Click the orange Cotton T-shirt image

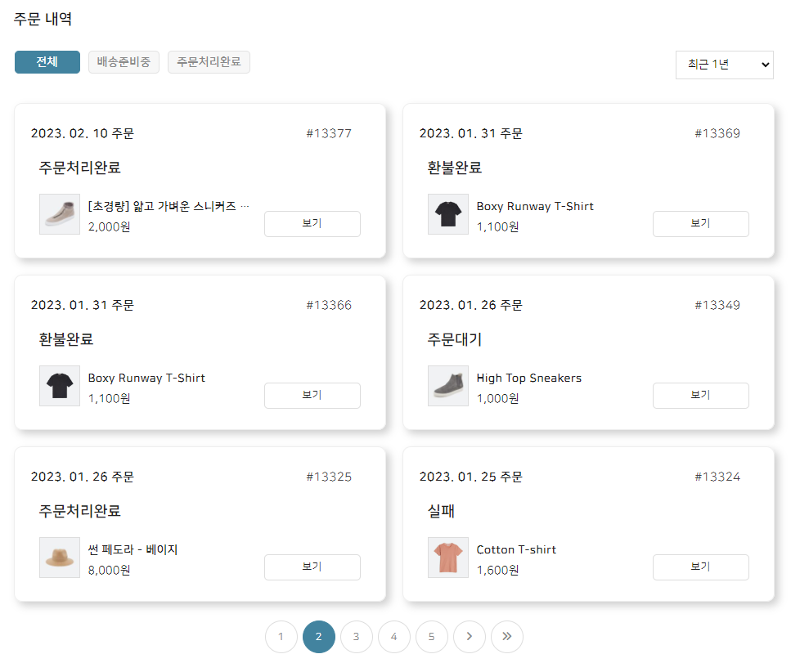(448, 558)
